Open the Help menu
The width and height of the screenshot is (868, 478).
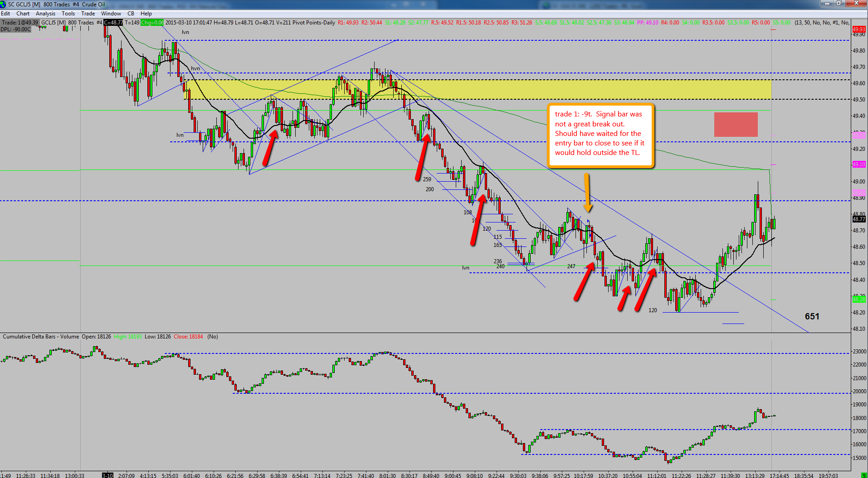point(146,14)
